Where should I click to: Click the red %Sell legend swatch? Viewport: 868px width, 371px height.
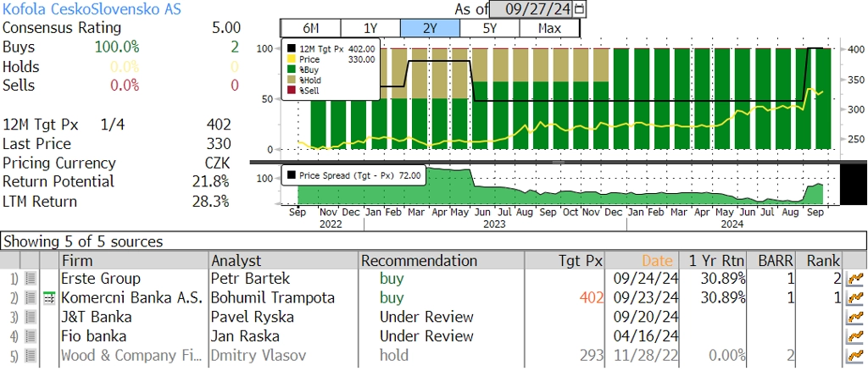pos(292,91)
